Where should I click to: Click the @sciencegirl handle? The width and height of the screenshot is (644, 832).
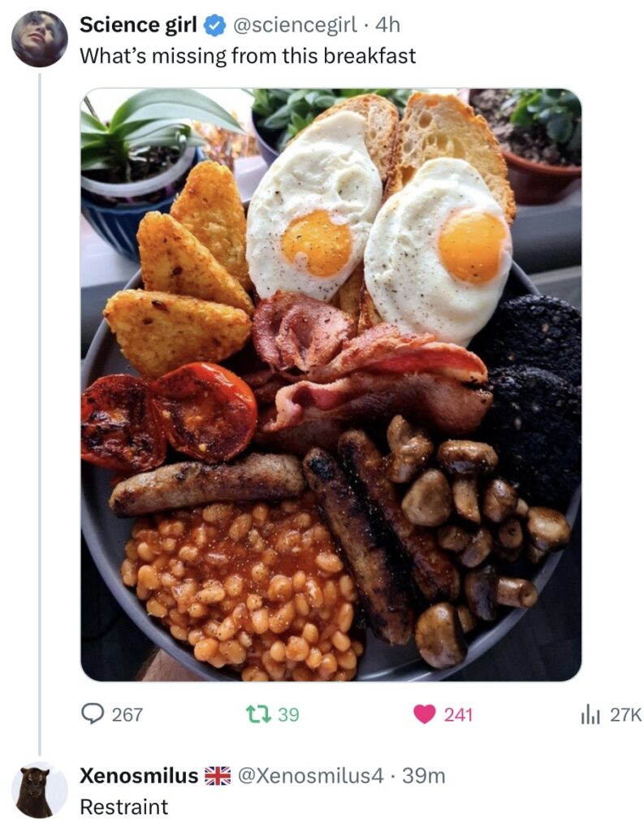(294, 26)
